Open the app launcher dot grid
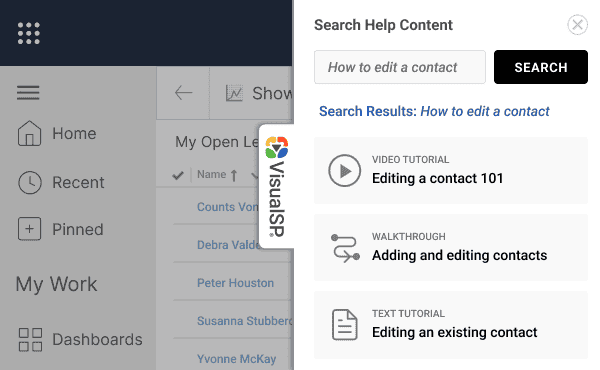600x370 pixels. pyautogui.click(x=29, y=33)
